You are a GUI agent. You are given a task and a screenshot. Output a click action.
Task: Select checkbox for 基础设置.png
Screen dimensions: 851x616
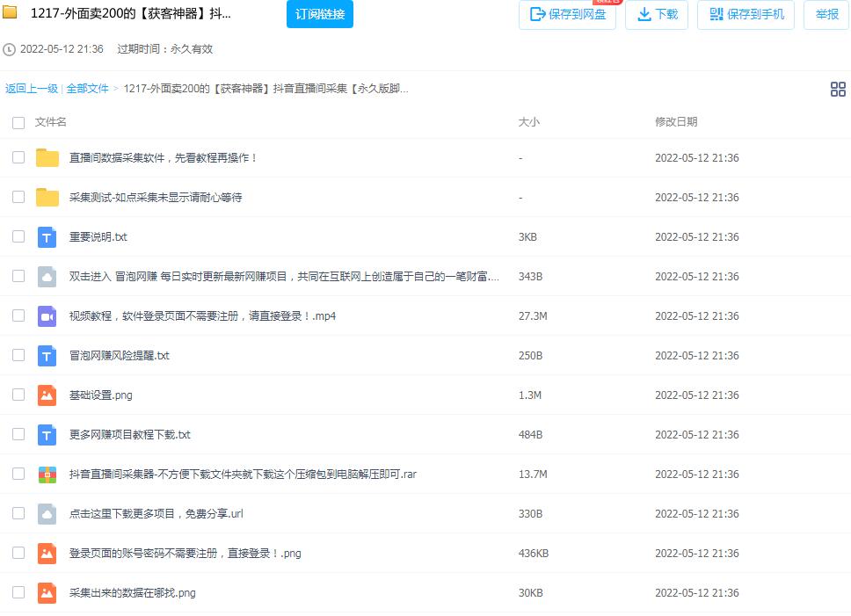tap(18, 395)
